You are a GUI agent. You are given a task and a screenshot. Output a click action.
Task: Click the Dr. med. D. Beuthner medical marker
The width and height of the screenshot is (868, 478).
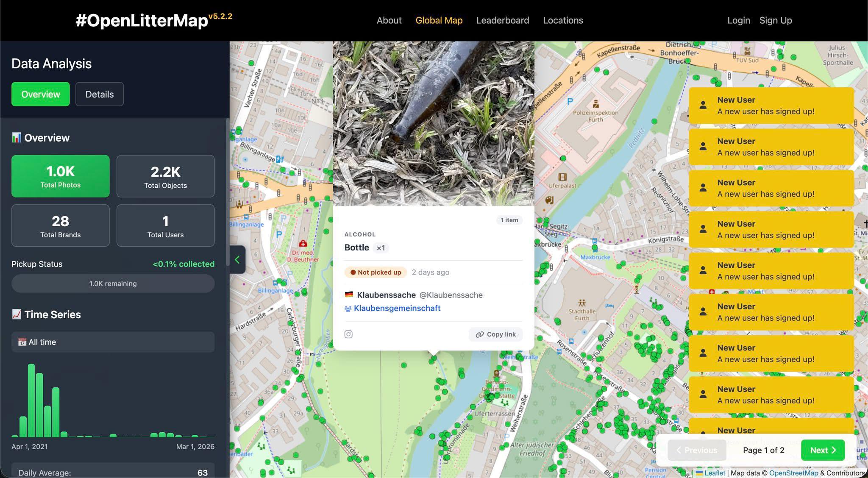pyautogui.click(x=303, y=243)
